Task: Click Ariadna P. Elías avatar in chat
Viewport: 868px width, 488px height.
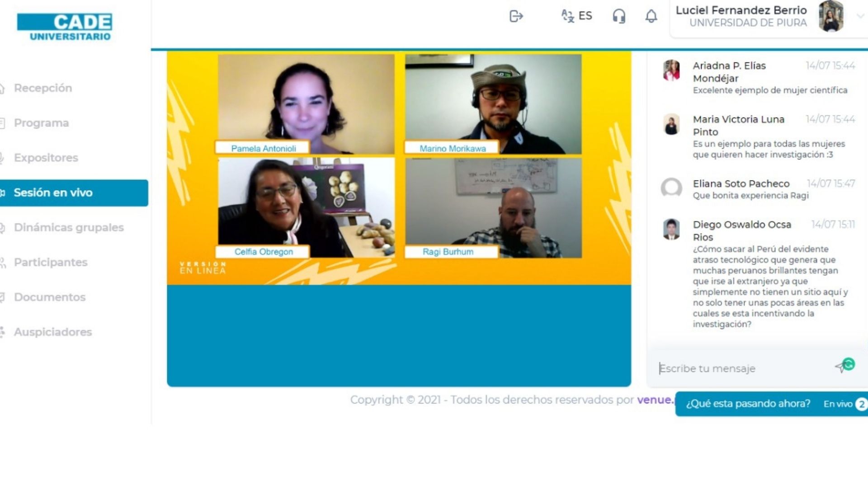Action: click(x=671, y=70)
